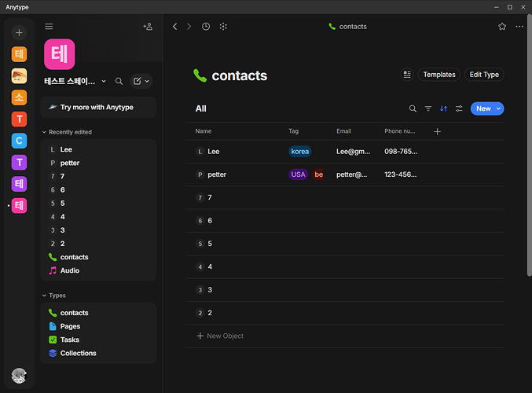532x393 pixels.
Task: Click the sort arrows icon
Action: click(x=443, y=108)
